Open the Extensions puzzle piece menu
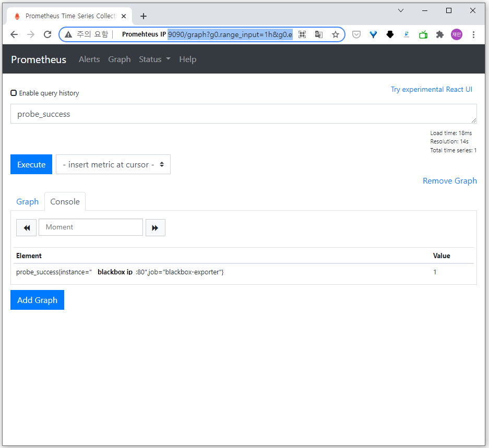 pyautogui.click(x=440, y=34)
